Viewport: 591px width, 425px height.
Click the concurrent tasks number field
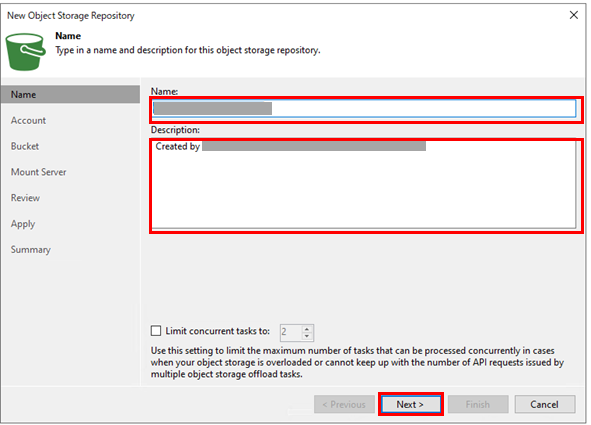click(x=291, y=332)
